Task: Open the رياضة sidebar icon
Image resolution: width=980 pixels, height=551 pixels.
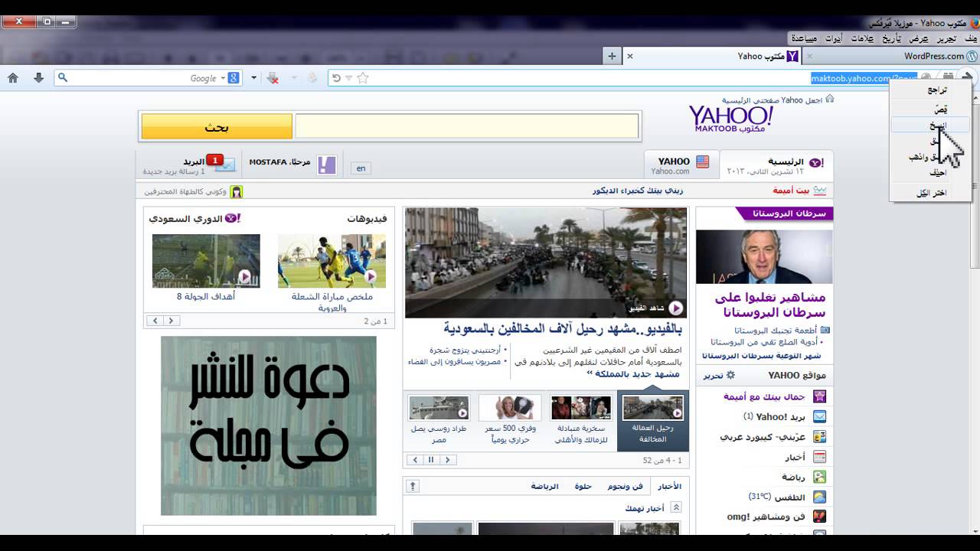Action: click(819, 476)
